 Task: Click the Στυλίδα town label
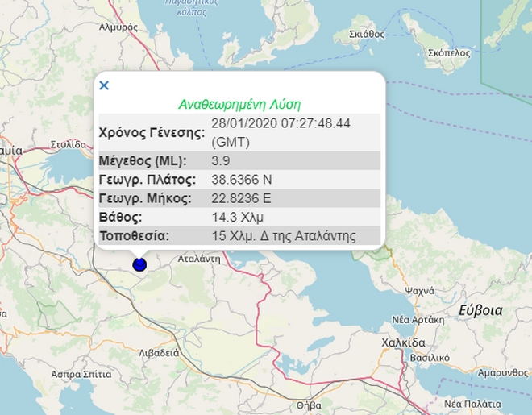68,144
